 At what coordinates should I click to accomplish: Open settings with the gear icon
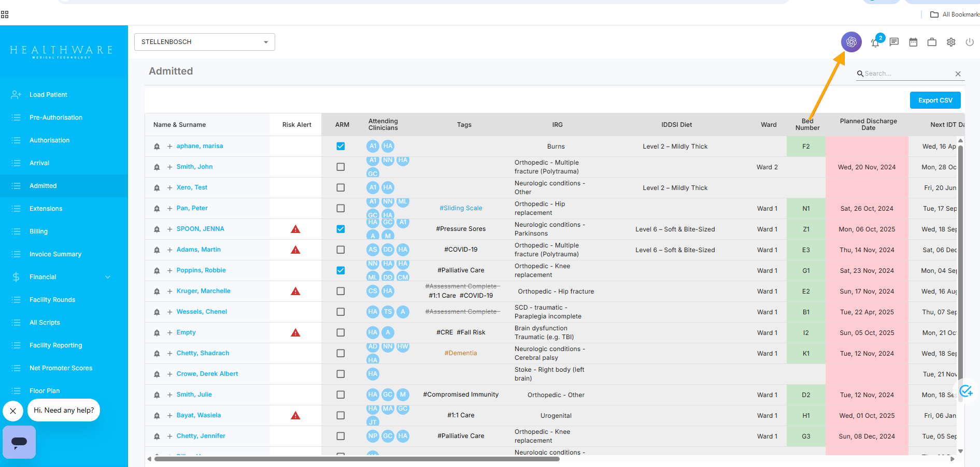951,42
